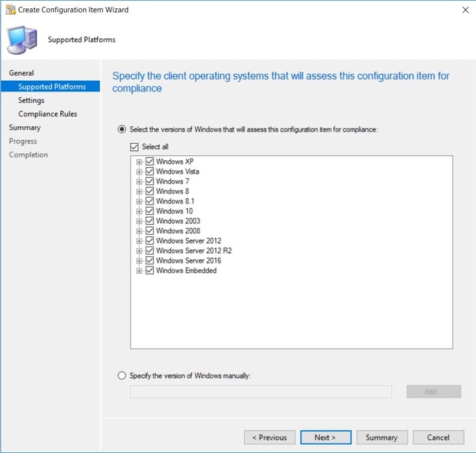Image resolution: width=476 pixels, height=453 pixels.
Task: Click the Previous button
Action: [x=270, y=438]
